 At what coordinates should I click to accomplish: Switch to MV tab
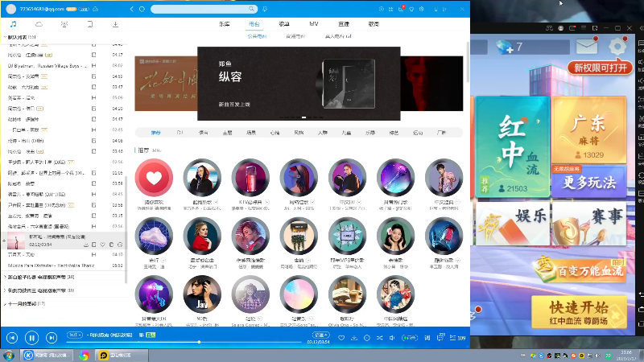[314, 24]
